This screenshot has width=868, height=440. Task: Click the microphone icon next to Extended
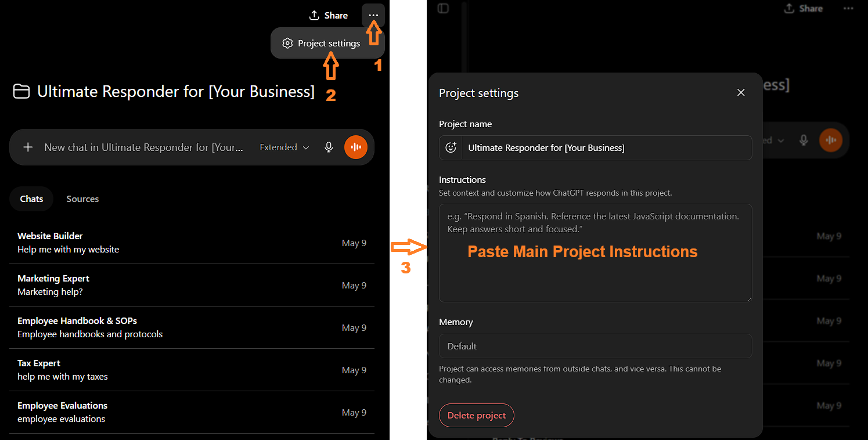[329, 147]
